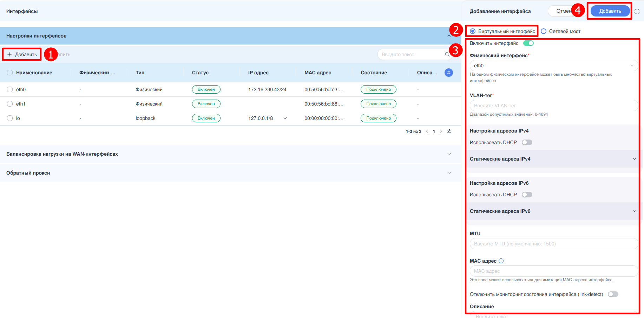The width and height of the screenshot is (644, 318).
Task: Click the MAC address info icon
Action: (x=501, y=261)
